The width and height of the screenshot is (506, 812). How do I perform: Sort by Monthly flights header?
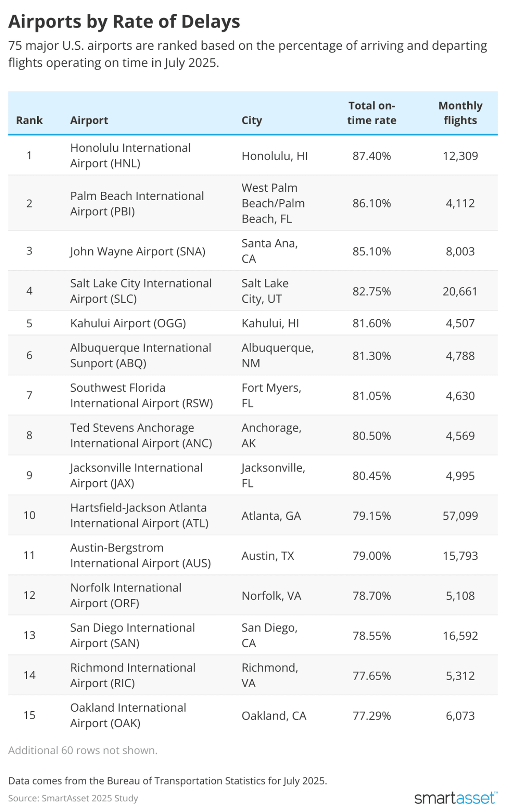pyautogui.click(x=460, y=113)
